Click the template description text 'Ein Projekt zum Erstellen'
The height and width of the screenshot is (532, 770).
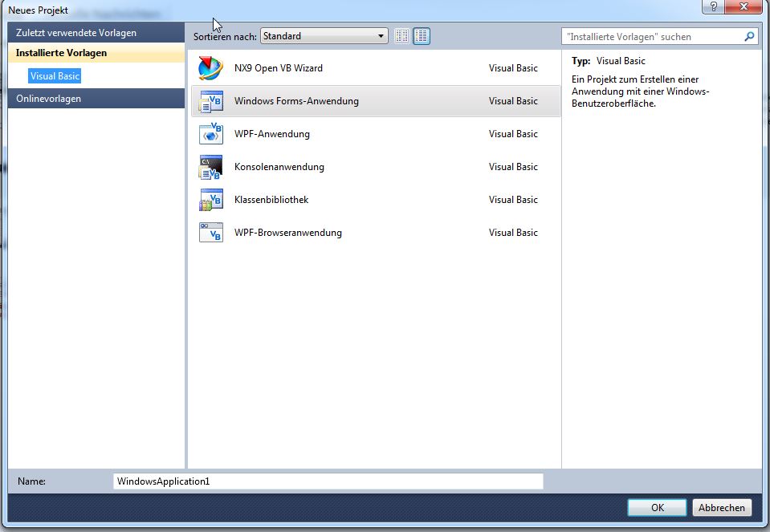641,91
